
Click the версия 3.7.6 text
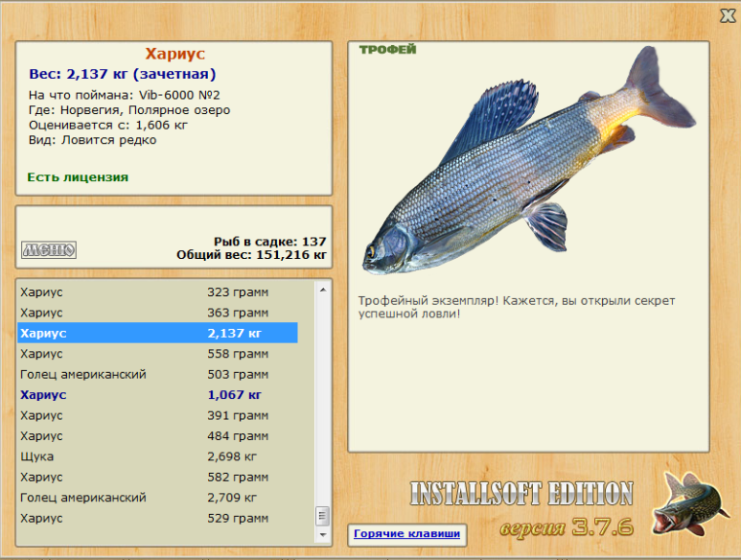tap(567, 527)
